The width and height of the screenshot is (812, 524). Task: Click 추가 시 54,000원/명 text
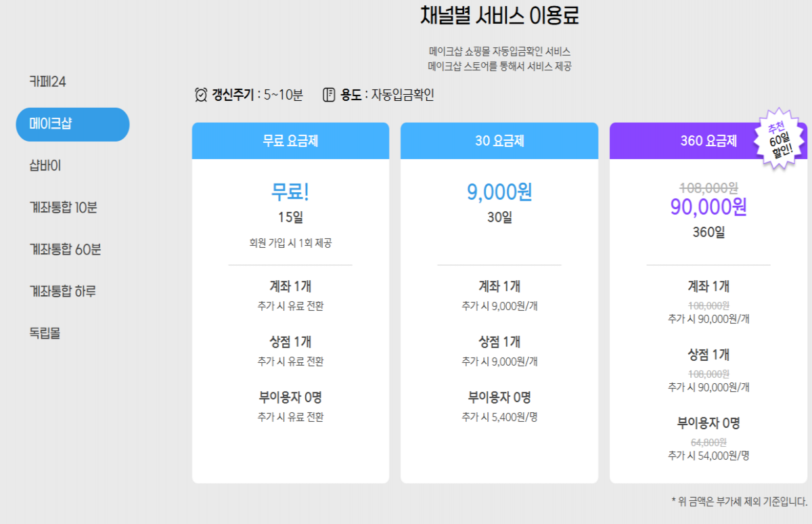[x=708, y=456]
